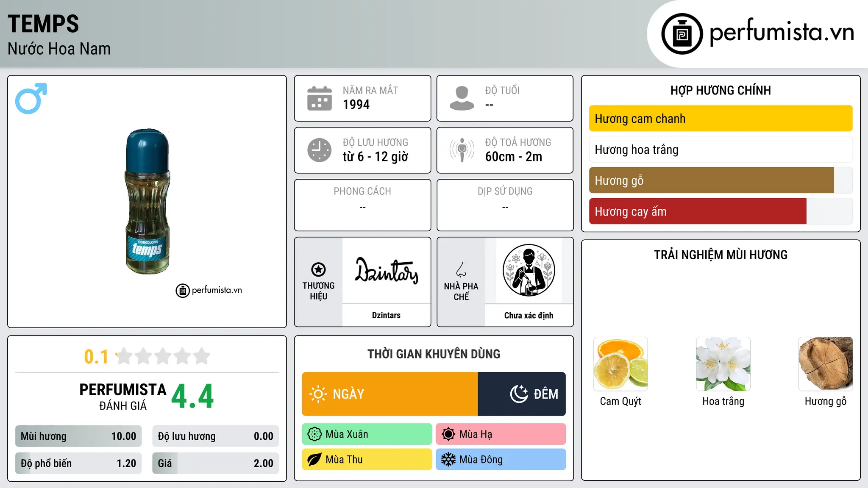Click the longevity value từ 6 - 12 giờ

point(376,157)
